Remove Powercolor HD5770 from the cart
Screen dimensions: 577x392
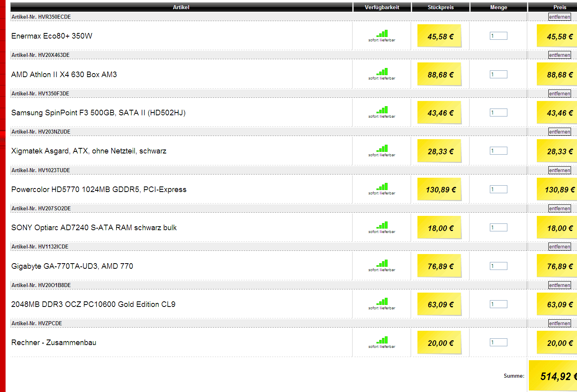[x=559, y=170]
